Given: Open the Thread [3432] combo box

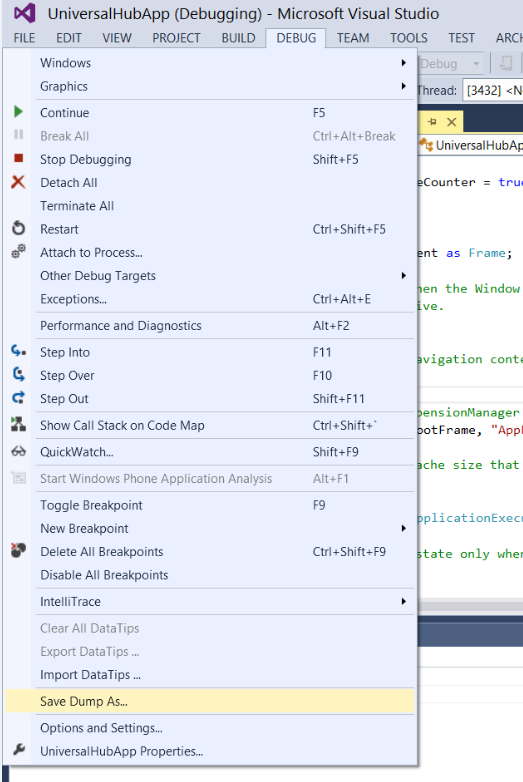Looking at the screenshot, I should click(x=493, y=90).
